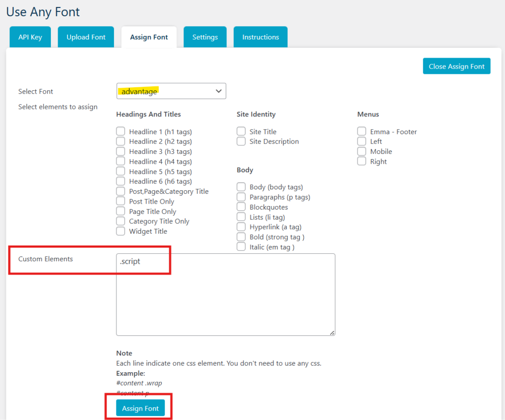Select the Mobile menu checkbox

pos(362,151)
